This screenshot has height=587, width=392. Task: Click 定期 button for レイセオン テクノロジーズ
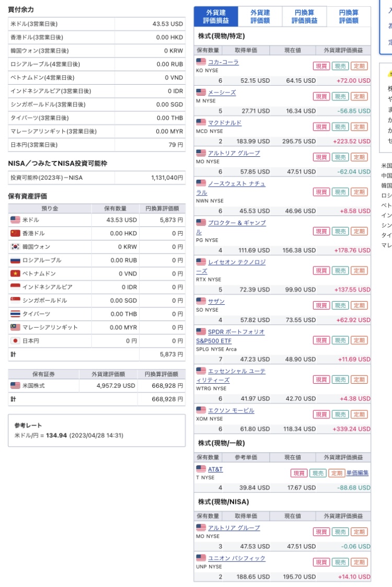(x=359, y=271)
